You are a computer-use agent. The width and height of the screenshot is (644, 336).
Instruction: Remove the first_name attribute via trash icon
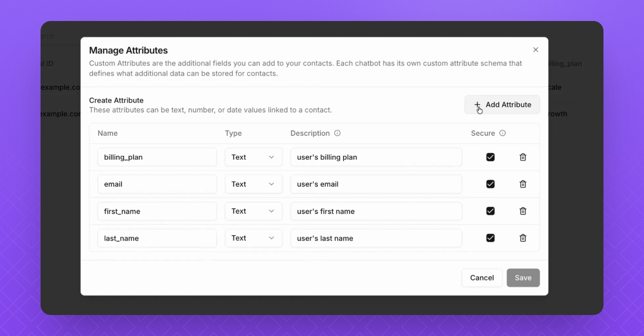click(523, 211)
